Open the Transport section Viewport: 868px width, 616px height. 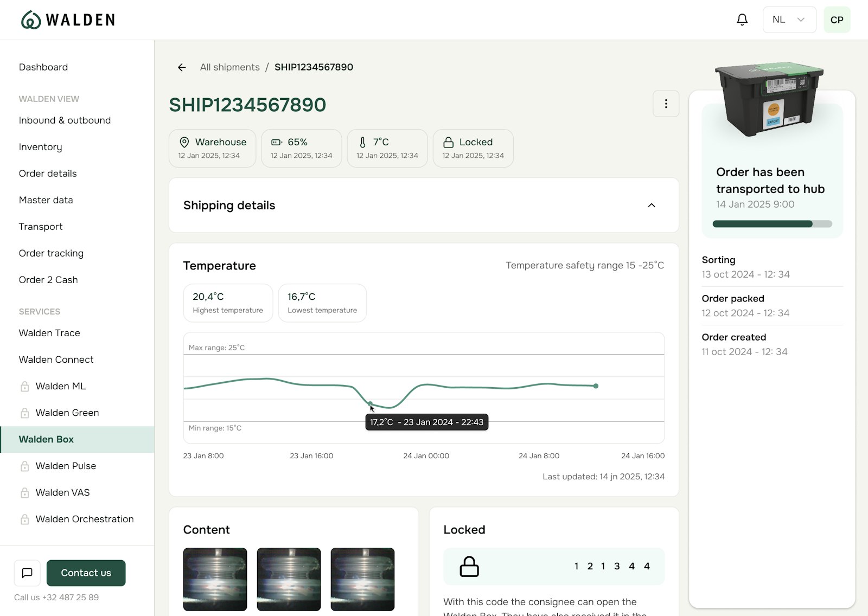tap(41, 227)
